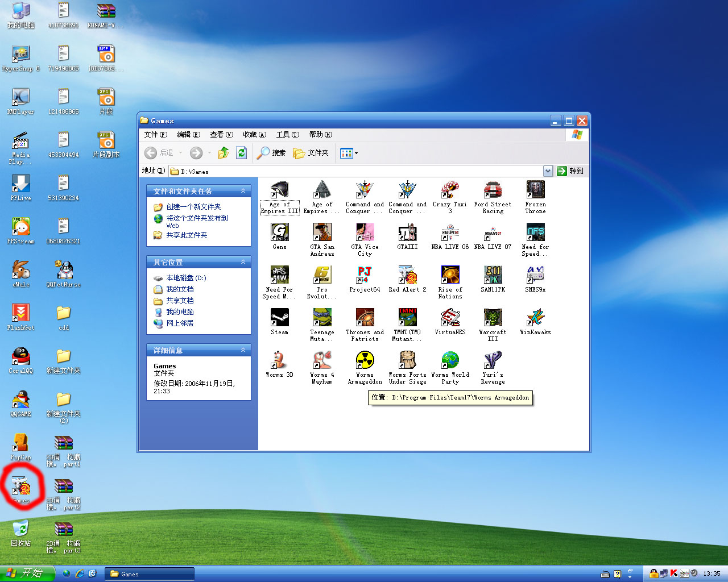Click the 开始 Start button
This screenshot has height=582, width=728.
coord(27,573)
